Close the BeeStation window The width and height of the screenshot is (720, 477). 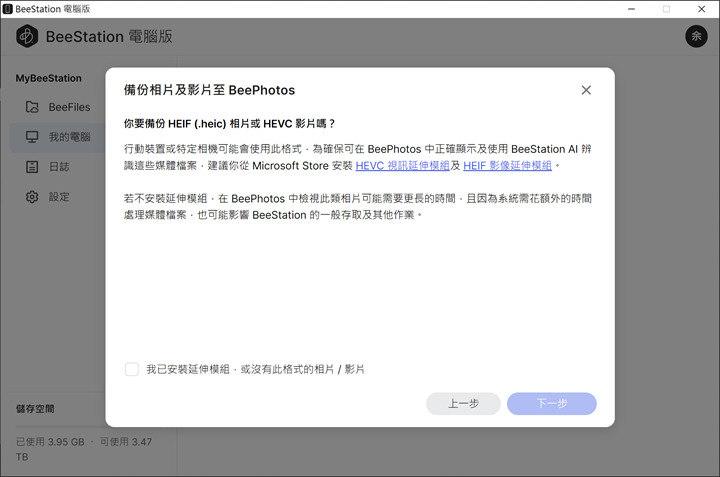pos(702,9)
